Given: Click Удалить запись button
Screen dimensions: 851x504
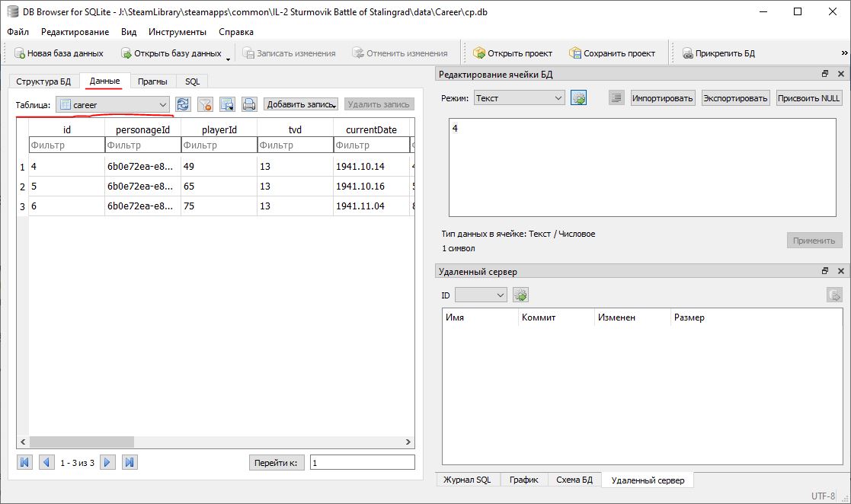Looking at the screenshot, I should [379, 104].
